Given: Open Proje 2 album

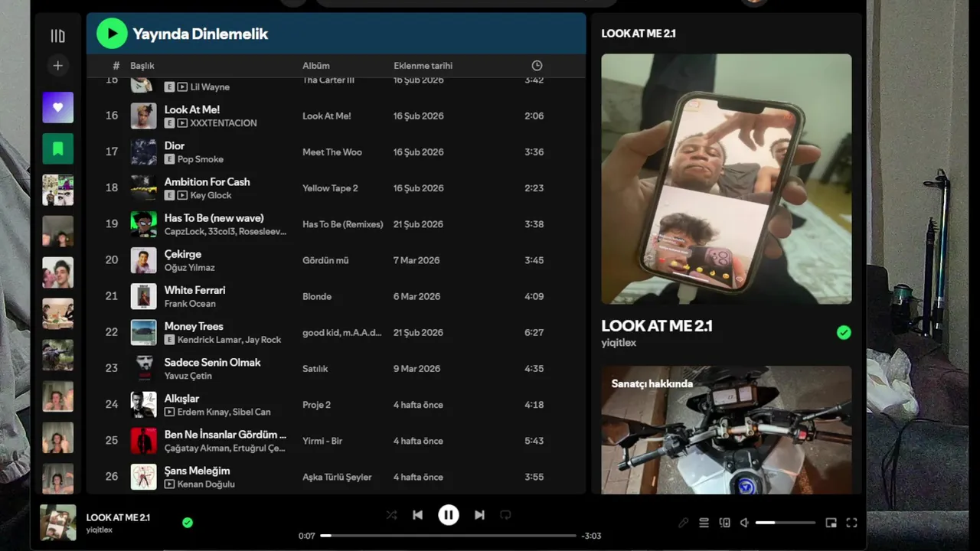Looking at the screenshot, I should coord(316,405).
